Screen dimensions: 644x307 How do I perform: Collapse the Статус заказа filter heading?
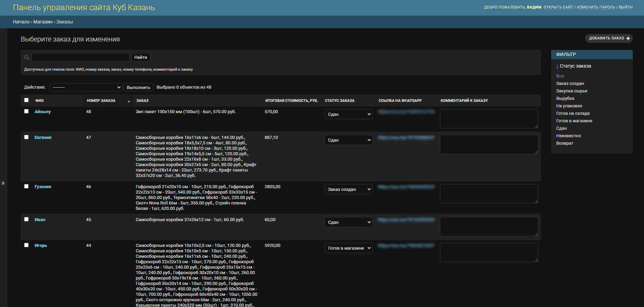[x=574, y=66]
